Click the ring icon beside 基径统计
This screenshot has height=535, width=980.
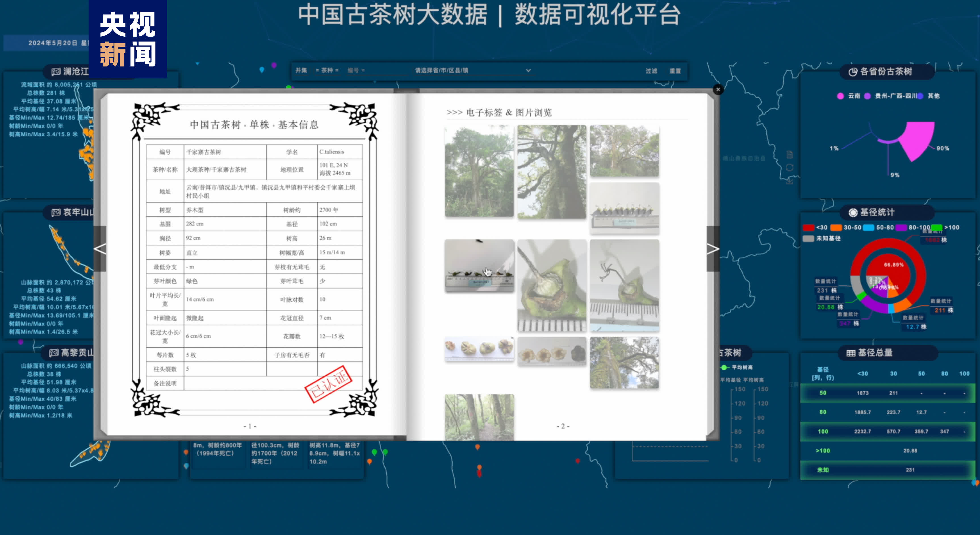coord(853,212)
